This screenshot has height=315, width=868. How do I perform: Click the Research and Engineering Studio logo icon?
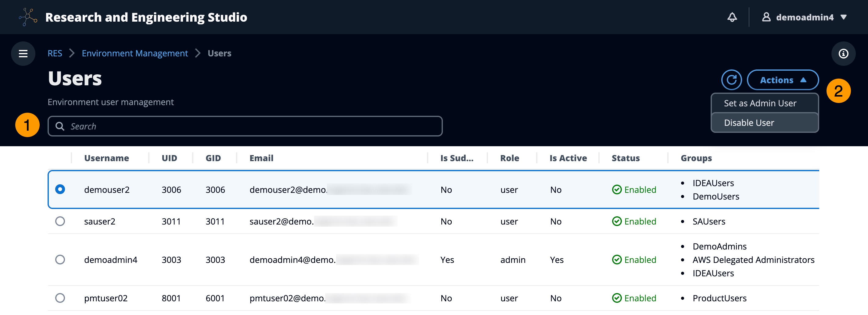tap(28, 17)
